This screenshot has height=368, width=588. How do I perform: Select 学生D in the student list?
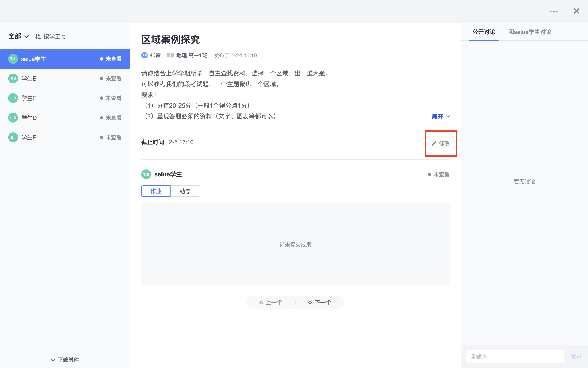[x=65, y=118]
